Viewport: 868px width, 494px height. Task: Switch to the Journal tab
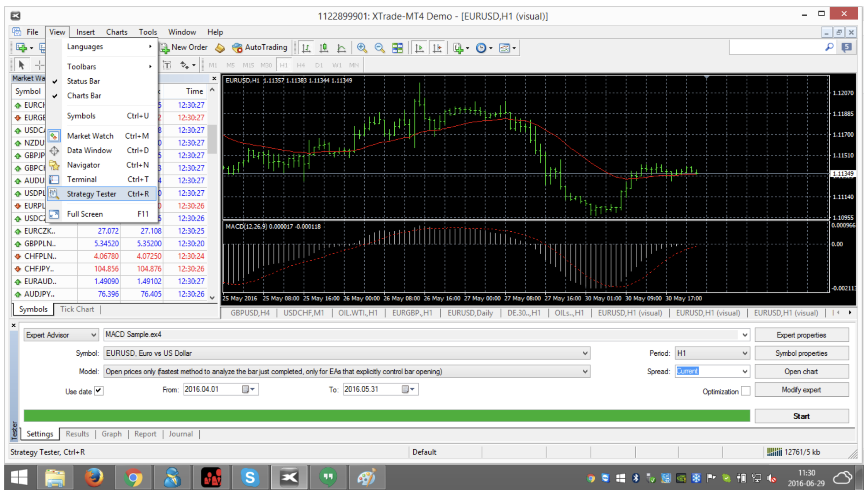[x=180, y=434]
